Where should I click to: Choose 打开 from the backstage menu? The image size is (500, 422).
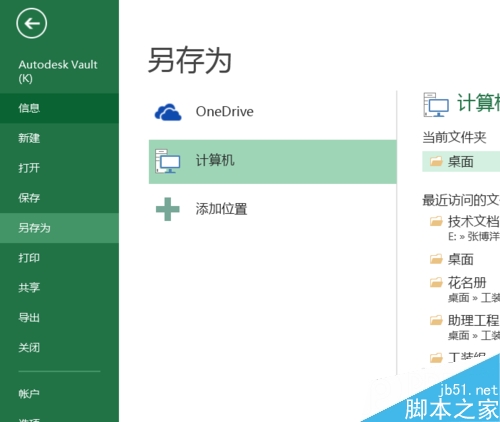pos(59,168)
